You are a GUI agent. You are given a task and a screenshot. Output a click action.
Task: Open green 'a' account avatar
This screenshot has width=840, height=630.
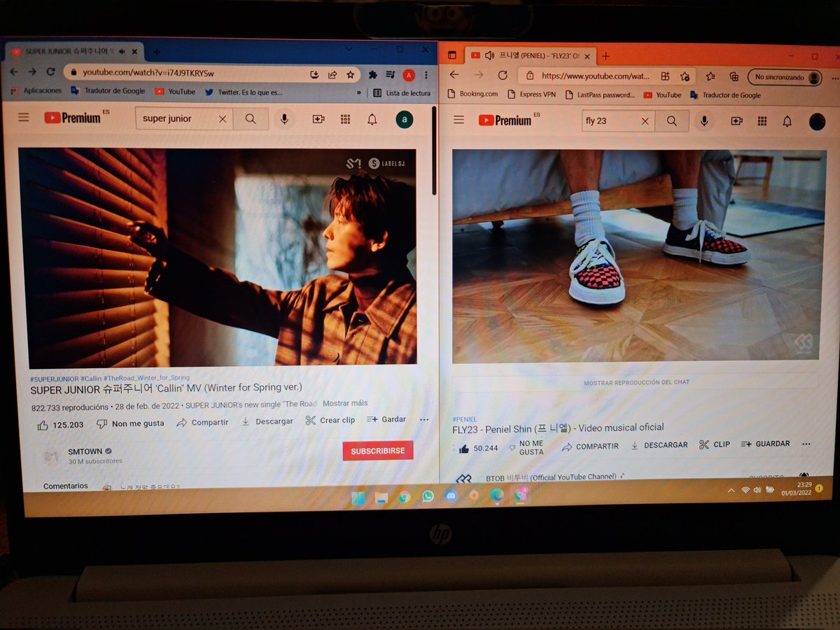coord(404,120)
